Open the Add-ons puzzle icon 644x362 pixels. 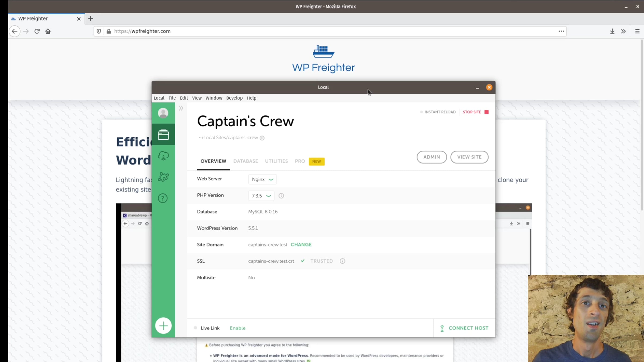pos(163,177)
